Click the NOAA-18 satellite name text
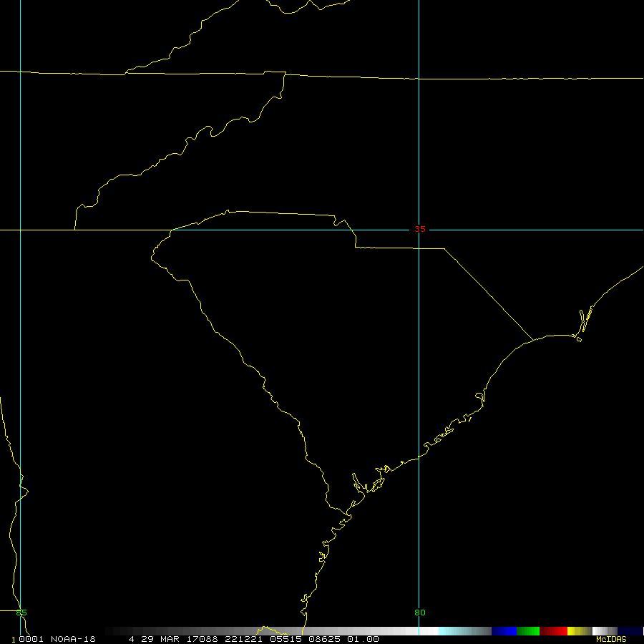 (73, 639)
